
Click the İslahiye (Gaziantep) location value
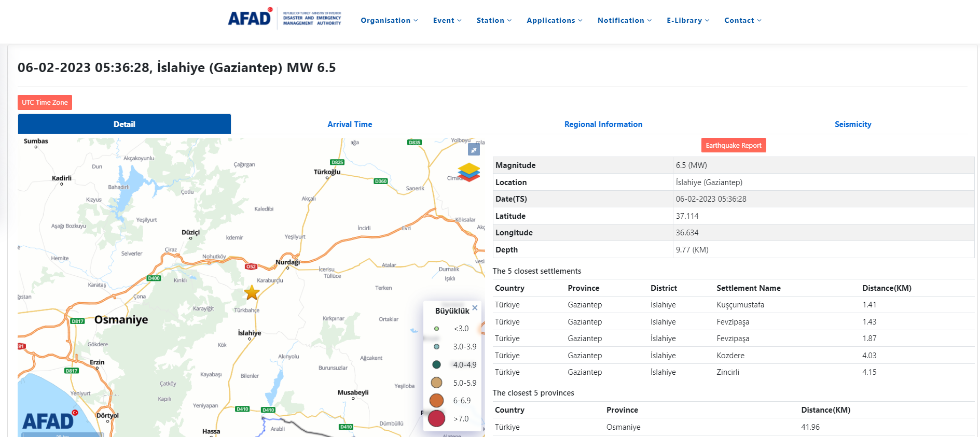pyautogui.click(x=709, y=182)
